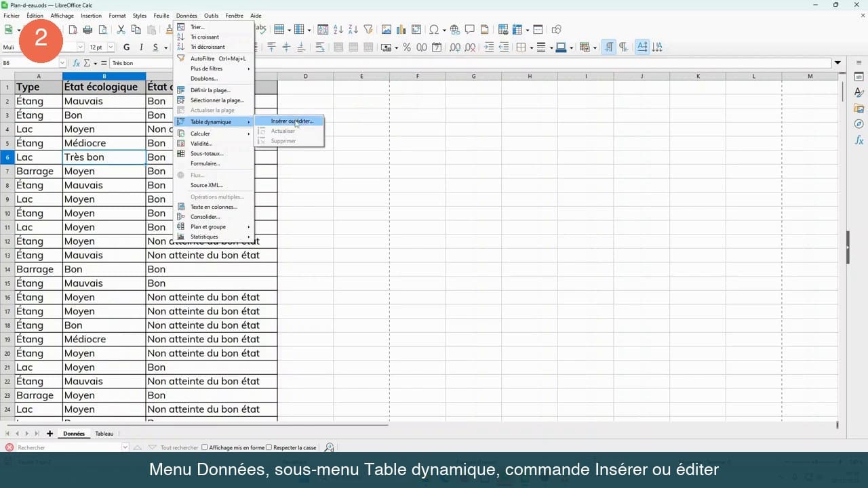Viewport: 868px width, 488px height.
Task: Click the Export as PDF icon
Action: [x=73, y=30]
